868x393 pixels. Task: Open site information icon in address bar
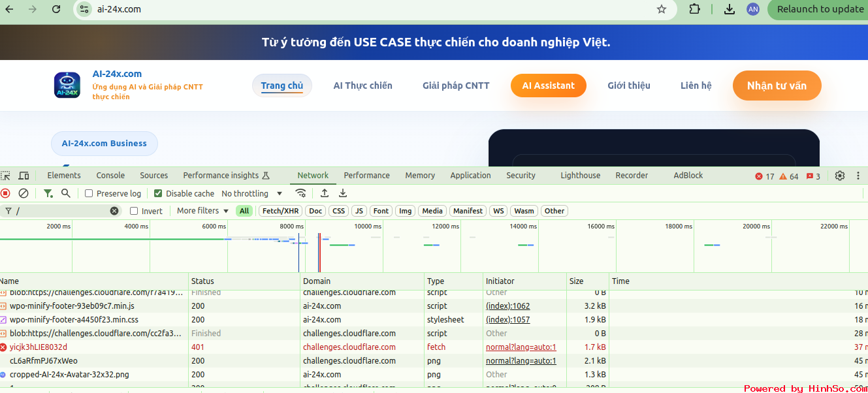coord(84,9)
